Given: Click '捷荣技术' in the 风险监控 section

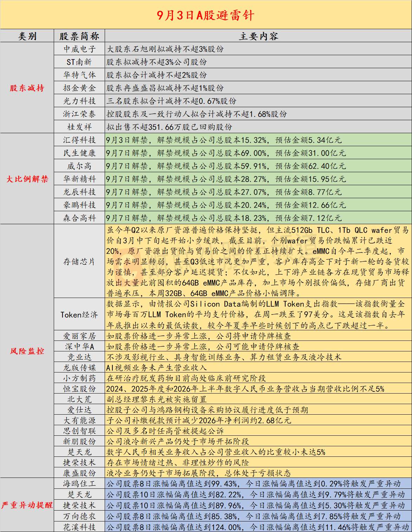Looking at the screenshot, I should 79,463.
